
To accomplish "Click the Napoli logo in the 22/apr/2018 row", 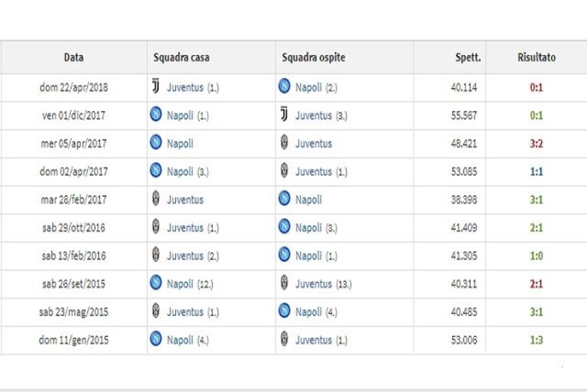I will [x=284, y=86].
